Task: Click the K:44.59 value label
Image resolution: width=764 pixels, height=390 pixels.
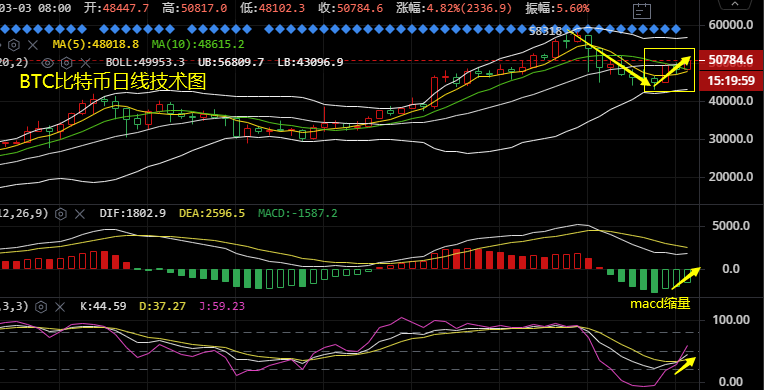Action: pyautogui.click(x=103, y=306)
